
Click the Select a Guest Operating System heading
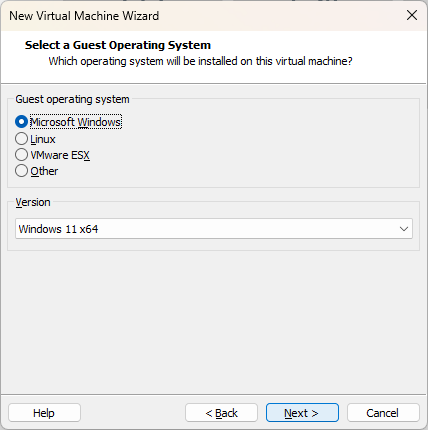(118, 45)
